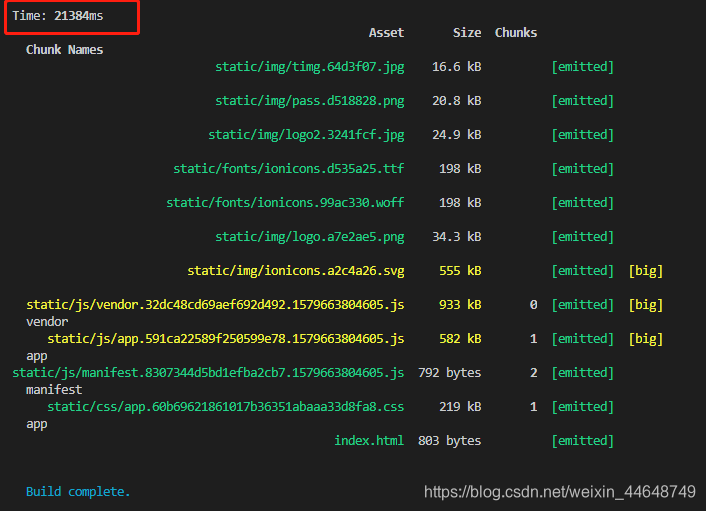Click the 219 kB size value
706x511 pixels.
click(x=460, y=407)
